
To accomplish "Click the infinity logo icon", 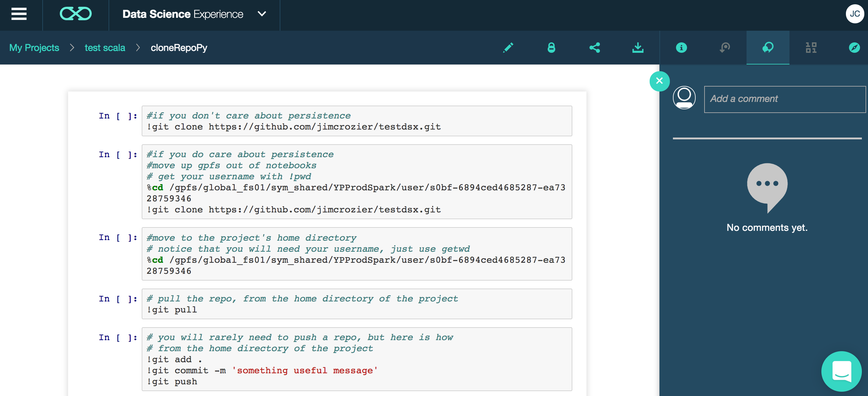I will 75,14.
